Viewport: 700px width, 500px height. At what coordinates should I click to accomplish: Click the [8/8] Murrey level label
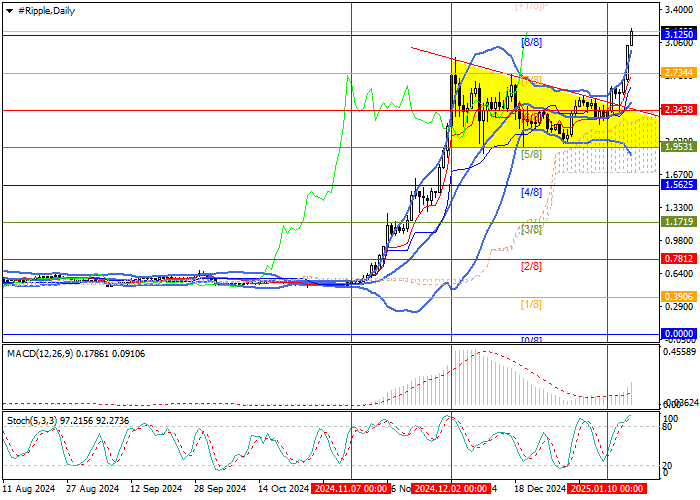(531, 43)
